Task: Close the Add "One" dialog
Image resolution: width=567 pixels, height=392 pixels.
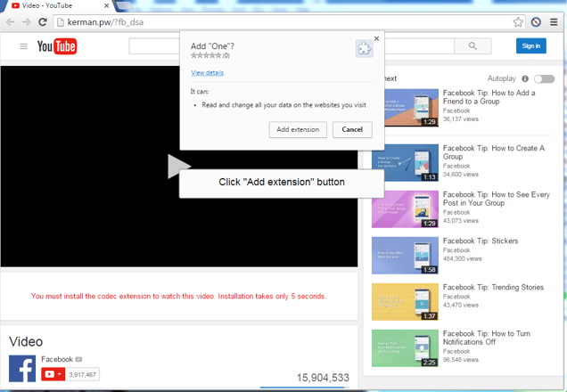Action: [x=376, y=38]
